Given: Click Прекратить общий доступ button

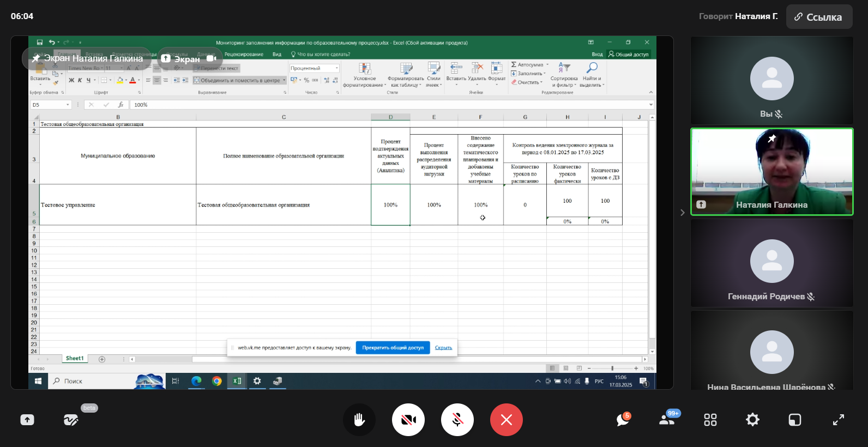Looking at the screenshot, I should (393, 348).
